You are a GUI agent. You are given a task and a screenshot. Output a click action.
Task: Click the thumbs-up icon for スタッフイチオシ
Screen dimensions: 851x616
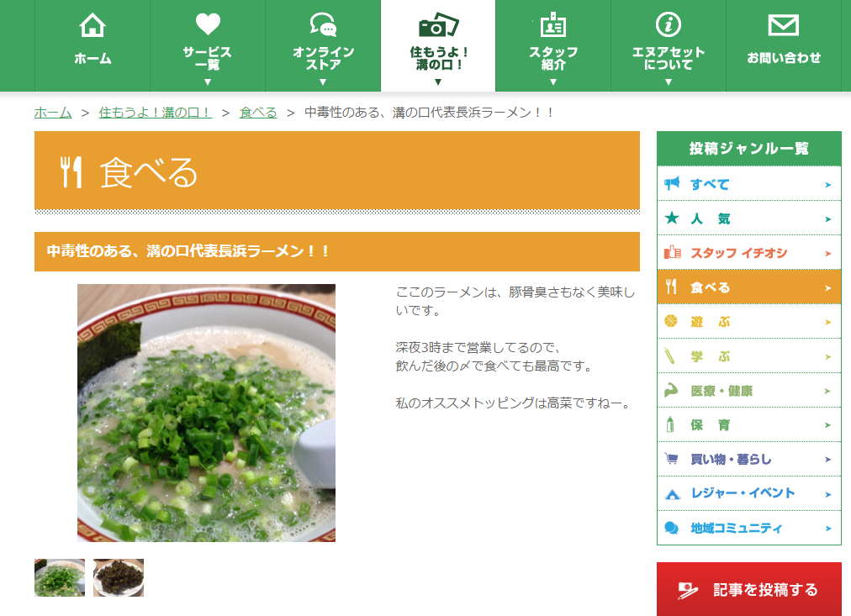(x=673, y=252)
